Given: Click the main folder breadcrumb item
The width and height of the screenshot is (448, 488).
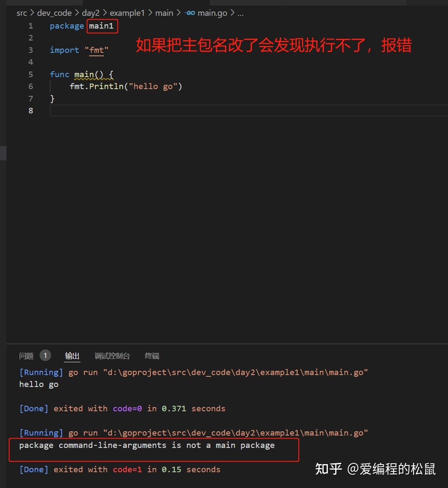Looking at the screenshot, I should pyautogui.click(x=164, y=13).
